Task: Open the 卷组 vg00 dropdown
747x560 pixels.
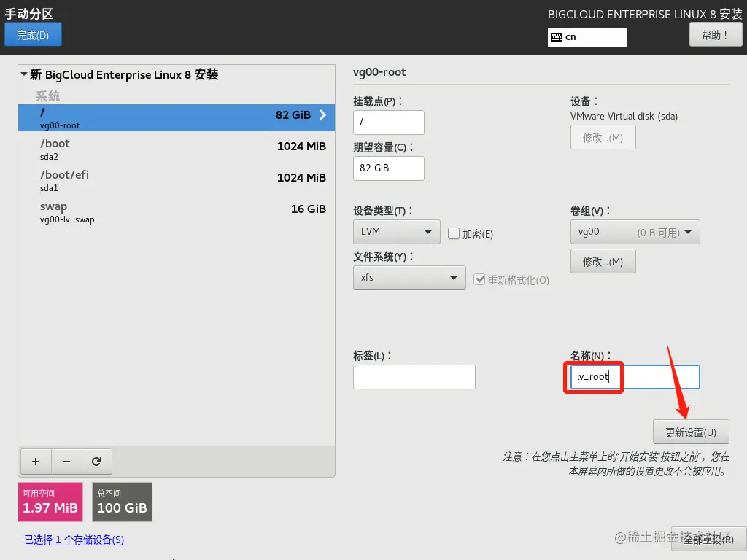Action: click(x=635, y=232)
